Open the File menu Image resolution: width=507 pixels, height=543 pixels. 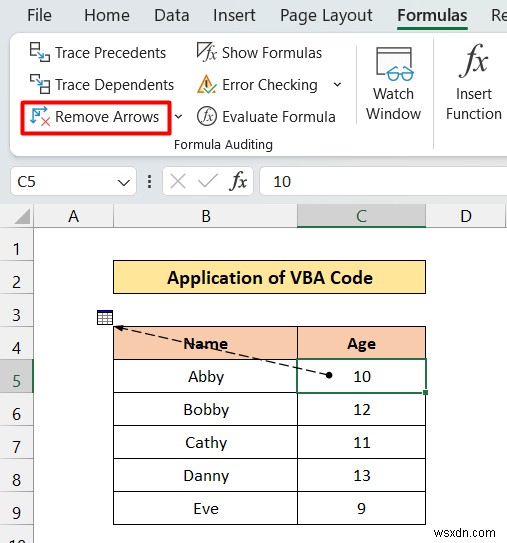tap(39, 16)
